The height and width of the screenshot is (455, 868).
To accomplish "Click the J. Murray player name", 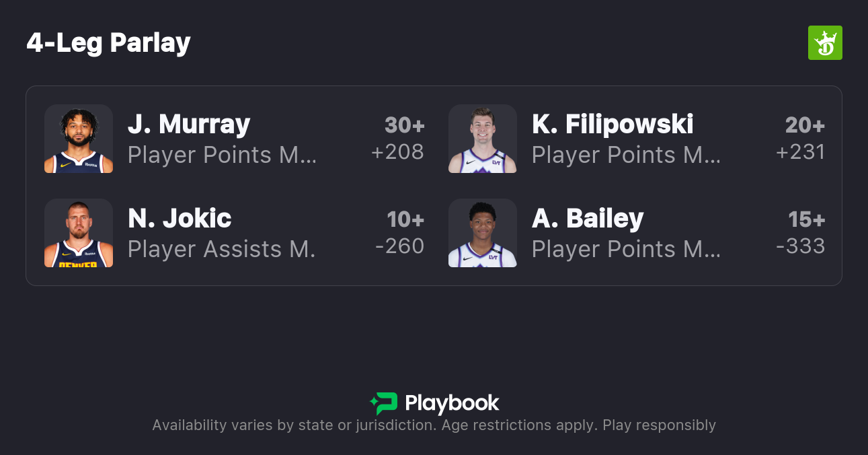I will click(x=189, y=125).
